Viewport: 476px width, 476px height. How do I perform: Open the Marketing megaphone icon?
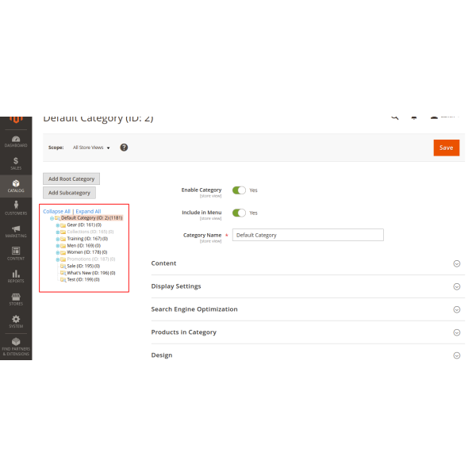16,231
